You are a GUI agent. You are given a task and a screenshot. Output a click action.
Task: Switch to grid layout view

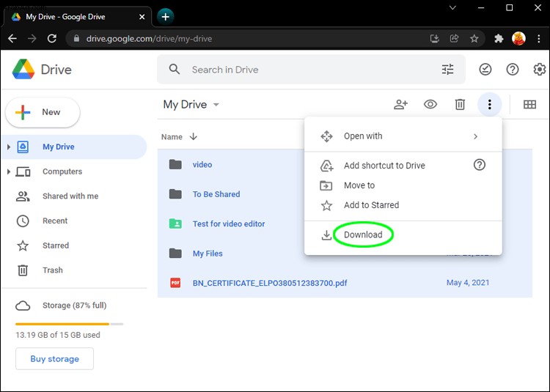pyautogui.click(x=529, y=104)
